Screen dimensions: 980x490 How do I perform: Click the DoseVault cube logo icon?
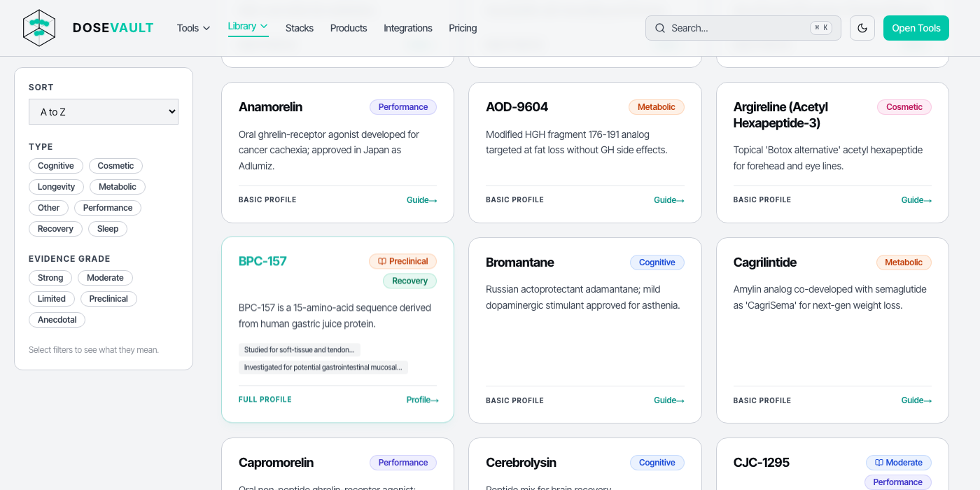[x=39, y=28]
